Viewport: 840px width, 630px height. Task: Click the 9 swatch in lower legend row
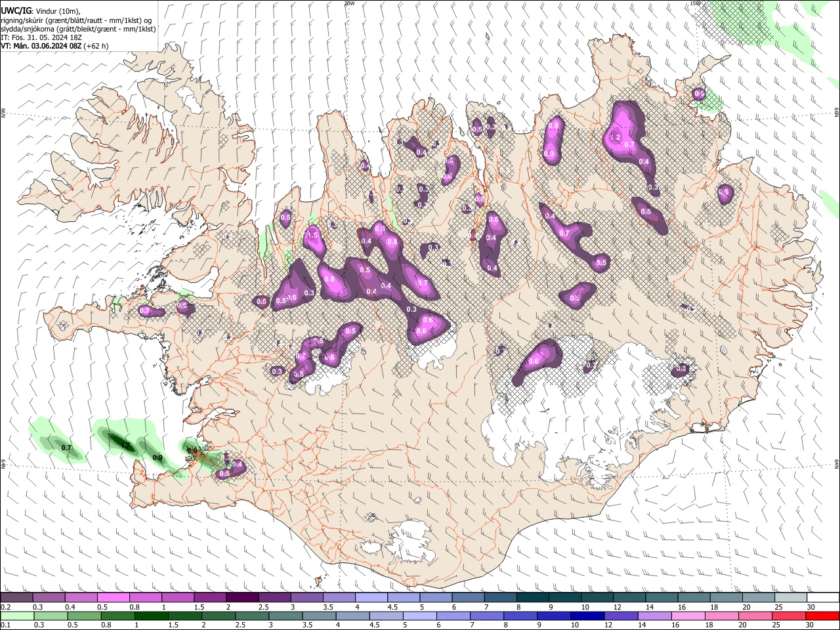tap(553, 616)
